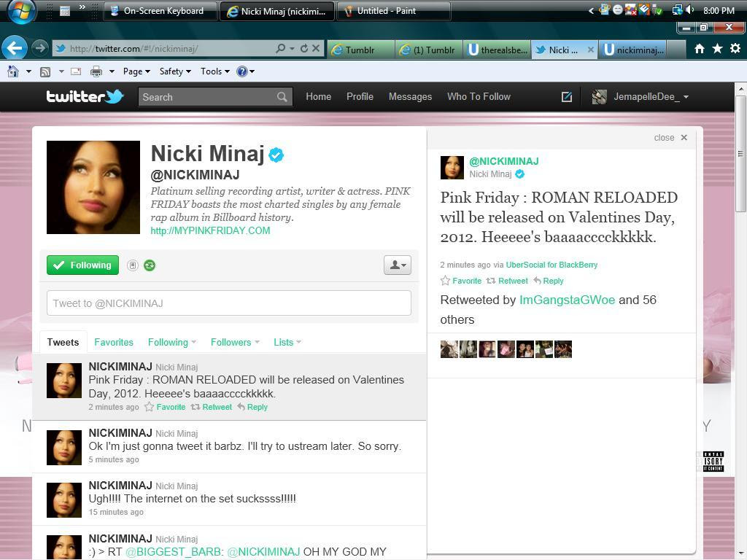Viewport: 747px width, 560px height.
Task: Open the http://MYPINKFRIDAY.COM link
Action: (210, 230)
